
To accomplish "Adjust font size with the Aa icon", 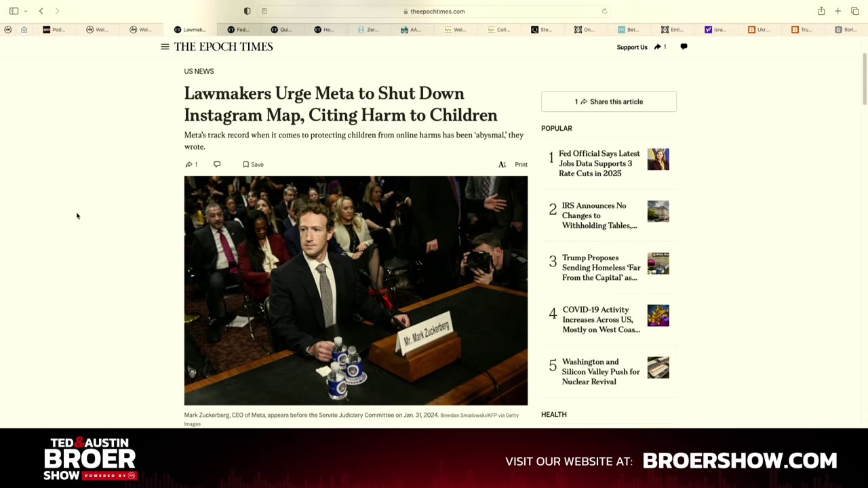I will (x=502, y=164).
